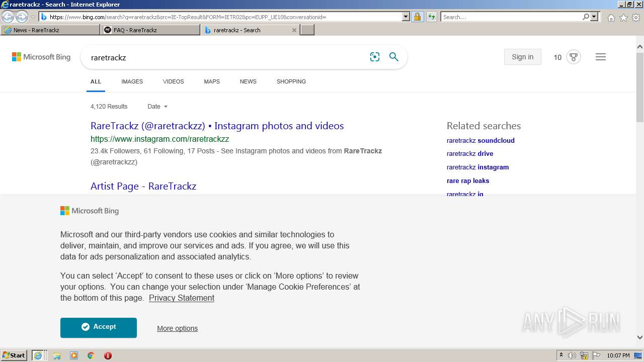Open the Opera taskbar icon
Screen dimensions: 644x362
tap(108, 355)
